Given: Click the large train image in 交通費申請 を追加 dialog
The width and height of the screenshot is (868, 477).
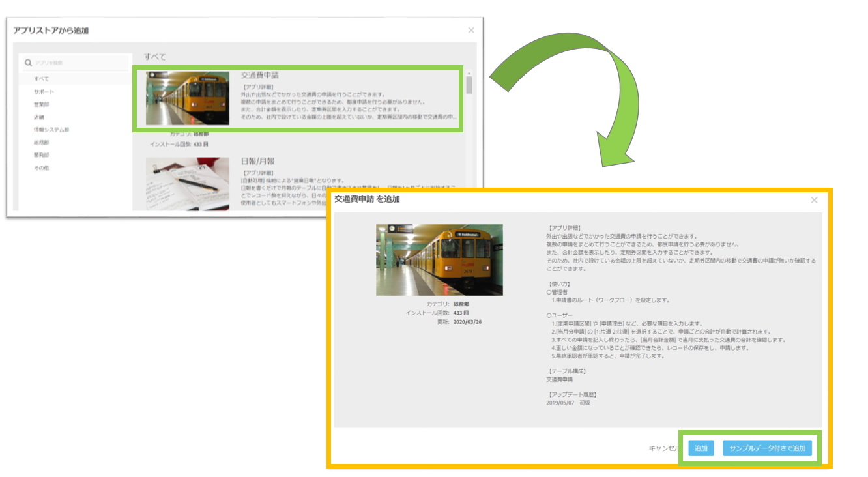Looking at the screenshot, I should click(x=439, y=260).
